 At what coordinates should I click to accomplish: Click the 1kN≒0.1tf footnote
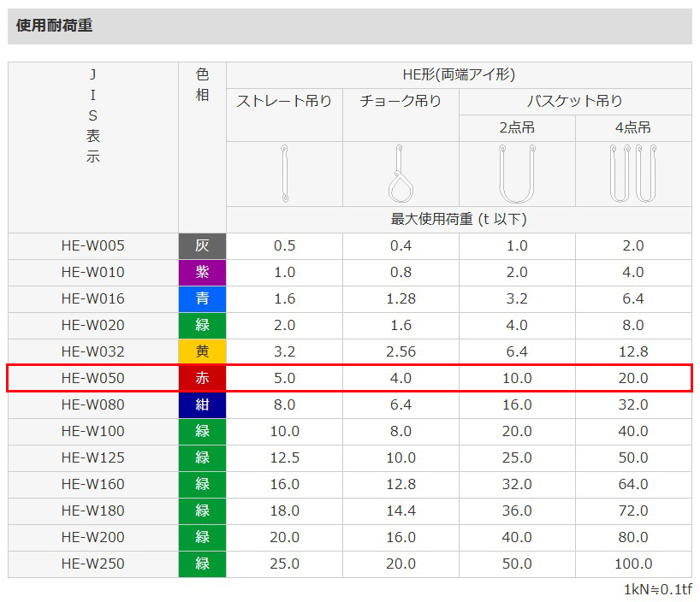(658, 589)
